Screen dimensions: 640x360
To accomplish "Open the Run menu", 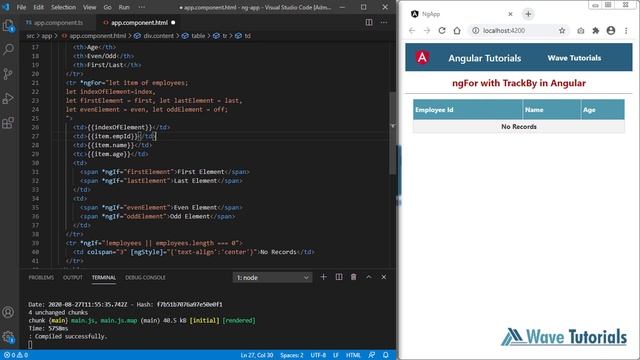I will click(124, 7).
